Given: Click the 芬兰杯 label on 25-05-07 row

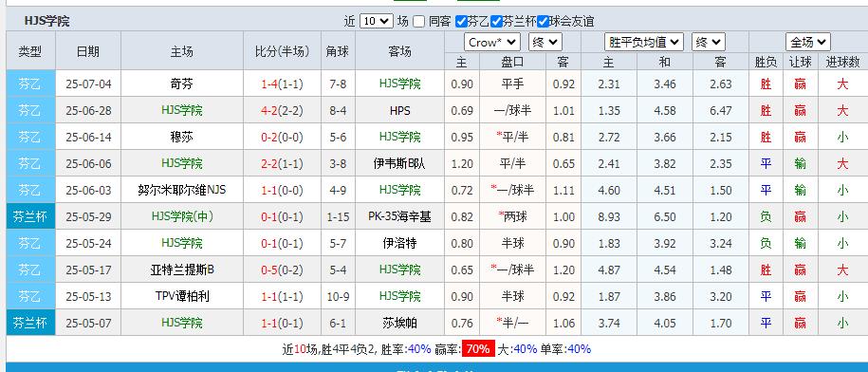Looking at the screenshot, I should tap(30, 324).
